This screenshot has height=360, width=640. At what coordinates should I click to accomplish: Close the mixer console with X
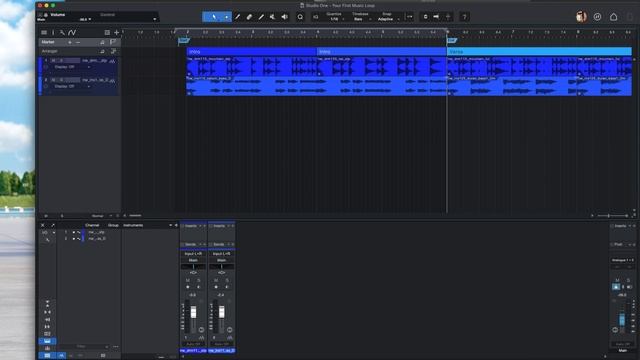pyautogui.click(x=42, y=225)
